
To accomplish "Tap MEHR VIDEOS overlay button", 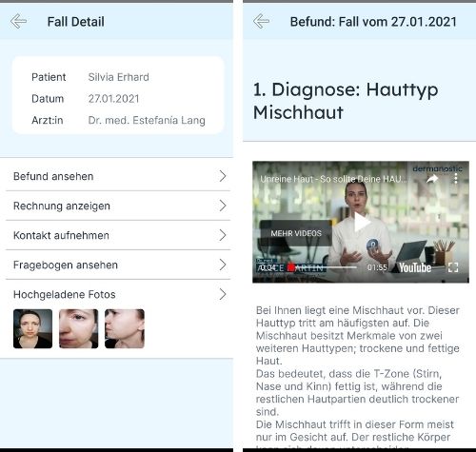I will click(296, 233).
